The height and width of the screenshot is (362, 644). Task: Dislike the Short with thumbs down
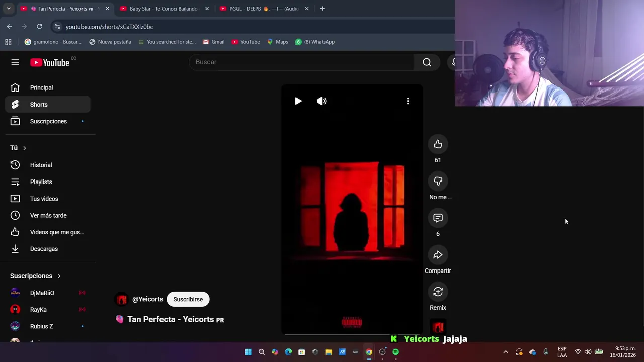click(438, 181)
